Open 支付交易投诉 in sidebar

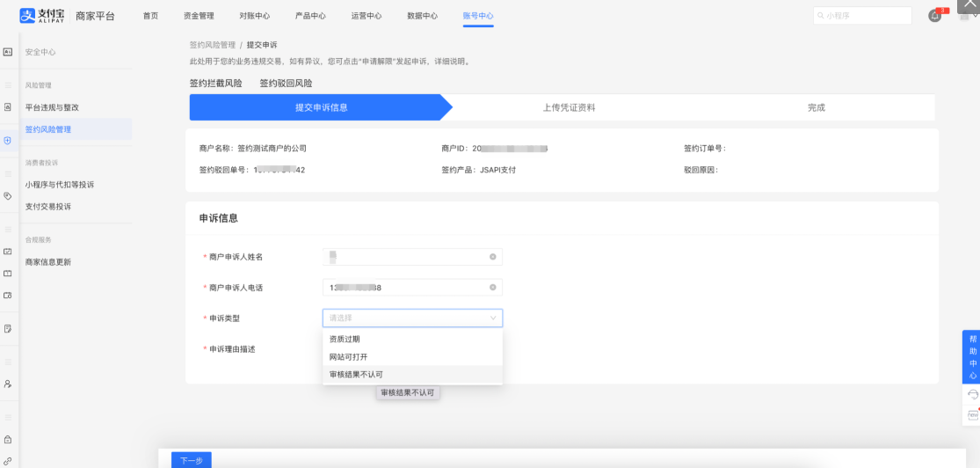click(48, 207)
